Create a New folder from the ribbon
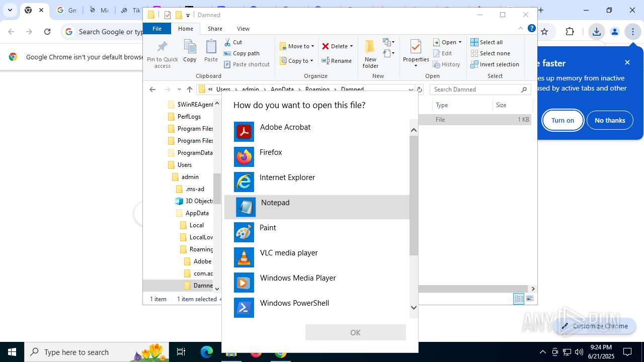 tap(370, 54)
